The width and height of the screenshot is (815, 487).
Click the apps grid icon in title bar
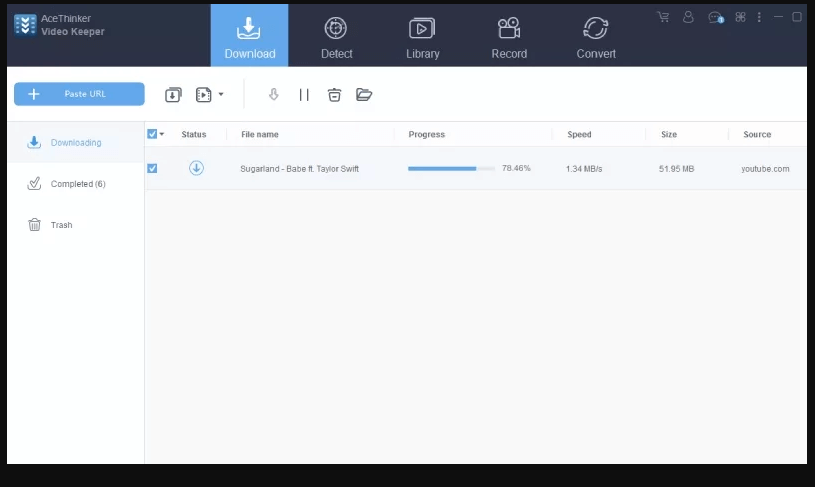(x=740, y=17)
